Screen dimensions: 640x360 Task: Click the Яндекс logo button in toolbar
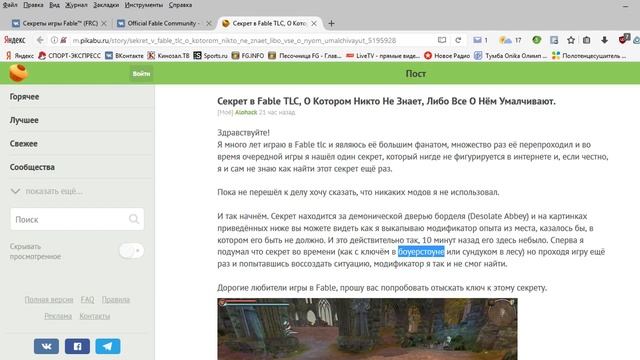(15, 40)
